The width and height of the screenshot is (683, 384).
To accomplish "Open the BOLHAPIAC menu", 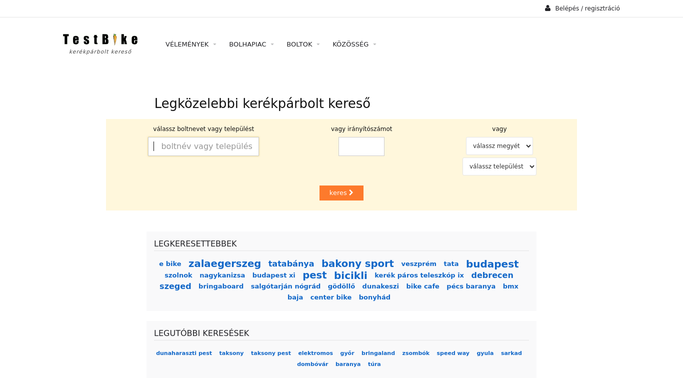I will click(x=251, y=44).
